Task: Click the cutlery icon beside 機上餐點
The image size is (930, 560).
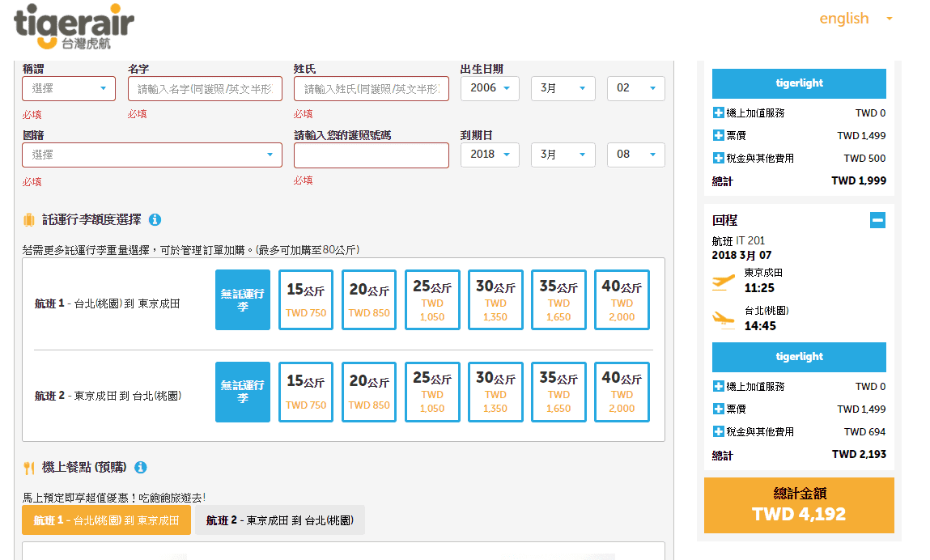Action: (x=28, y=468)
